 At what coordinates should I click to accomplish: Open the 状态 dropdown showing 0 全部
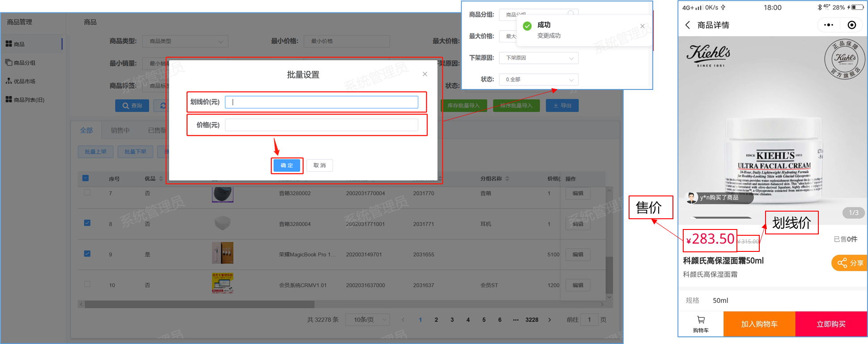point(539,79)
